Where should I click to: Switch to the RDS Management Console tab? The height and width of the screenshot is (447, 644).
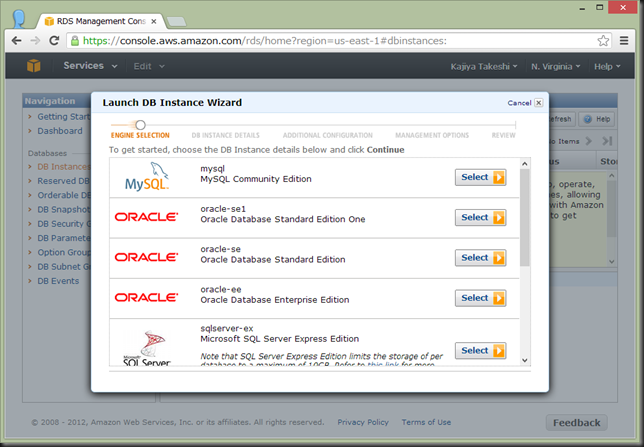tap(101, 21)
